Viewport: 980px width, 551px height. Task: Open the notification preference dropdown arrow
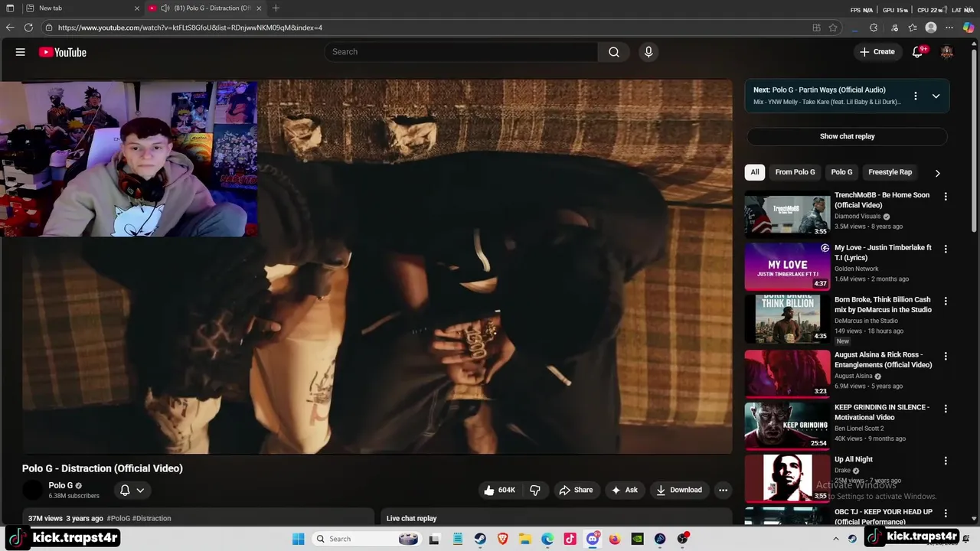140,490
